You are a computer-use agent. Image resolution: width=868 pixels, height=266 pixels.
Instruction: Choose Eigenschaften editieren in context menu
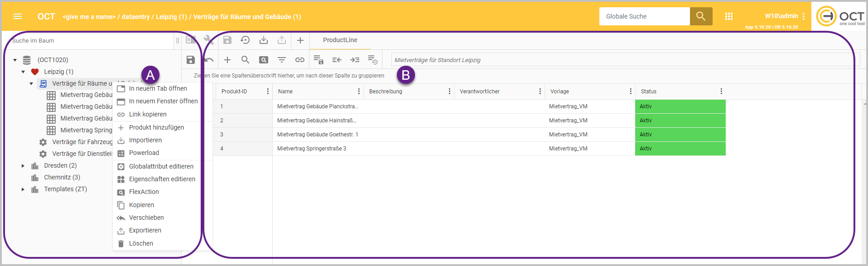(162, 179)
